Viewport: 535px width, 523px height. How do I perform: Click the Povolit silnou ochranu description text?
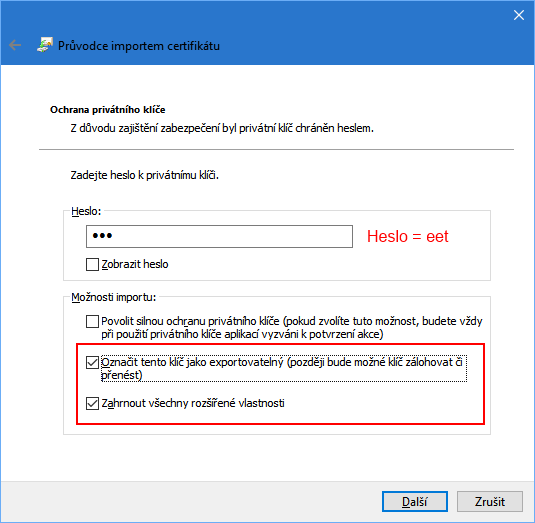[x=292, y=328]
